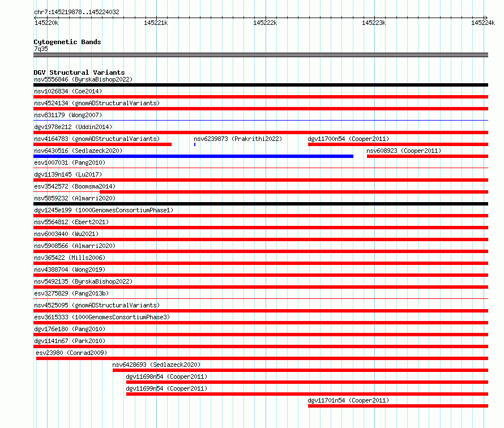Open nsv1026834 (Coe2014) variant
Screen dimensions: 504x428
click(68, 91)
